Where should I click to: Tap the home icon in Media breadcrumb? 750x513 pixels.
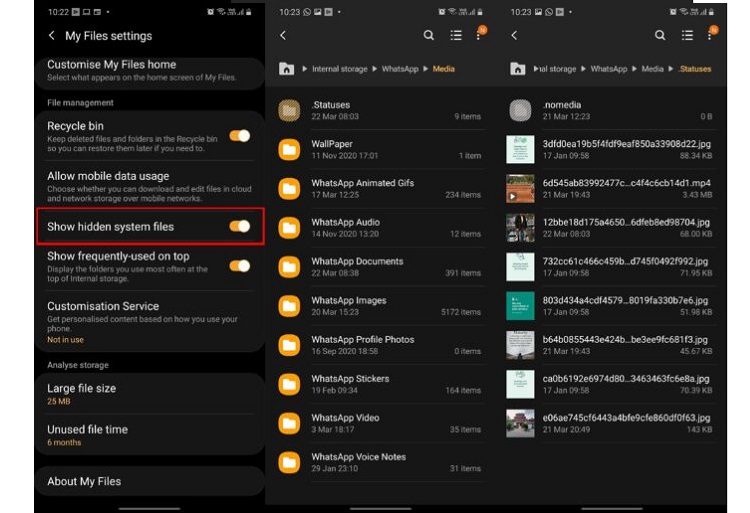coord(287,69)
